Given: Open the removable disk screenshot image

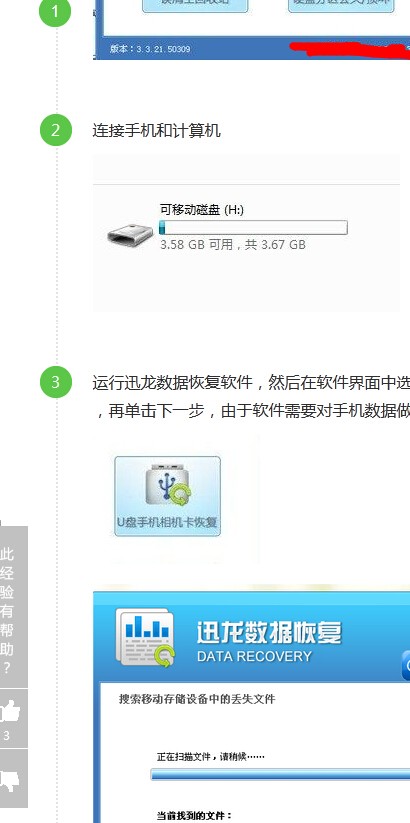Looking at the screenshot, I should click(x=247, y=233).
